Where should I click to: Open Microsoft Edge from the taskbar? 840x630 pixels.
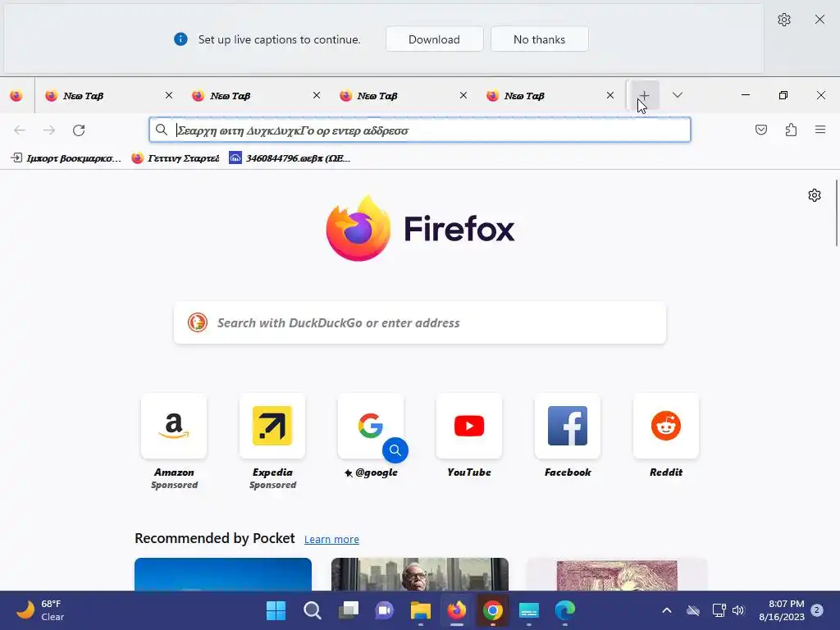click(x=564, y=610)
